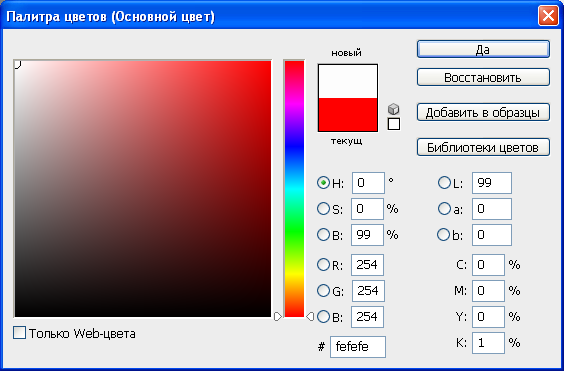564x371 pixels.
Task: Click the M magenta percent input field
Action: tap(488, 291)
